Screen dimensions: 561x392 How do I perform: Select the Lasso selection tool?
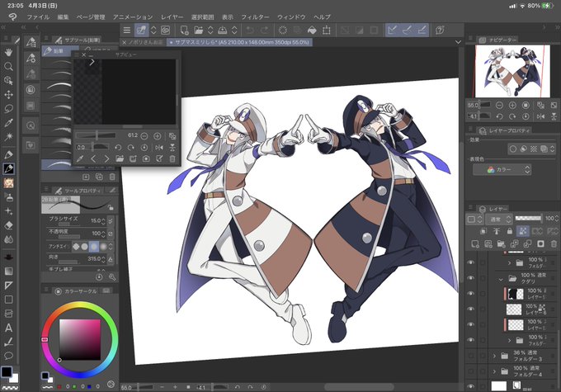(x=8, y=108)
